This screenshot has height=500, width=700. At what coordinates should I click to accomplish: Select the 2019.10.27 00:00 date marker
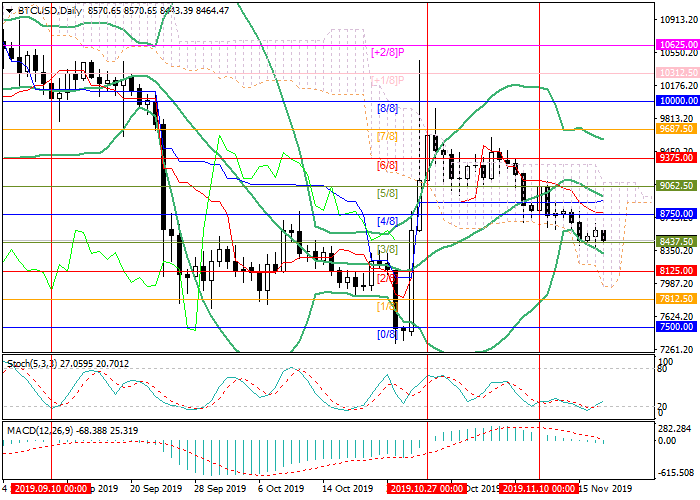(427, 488)
